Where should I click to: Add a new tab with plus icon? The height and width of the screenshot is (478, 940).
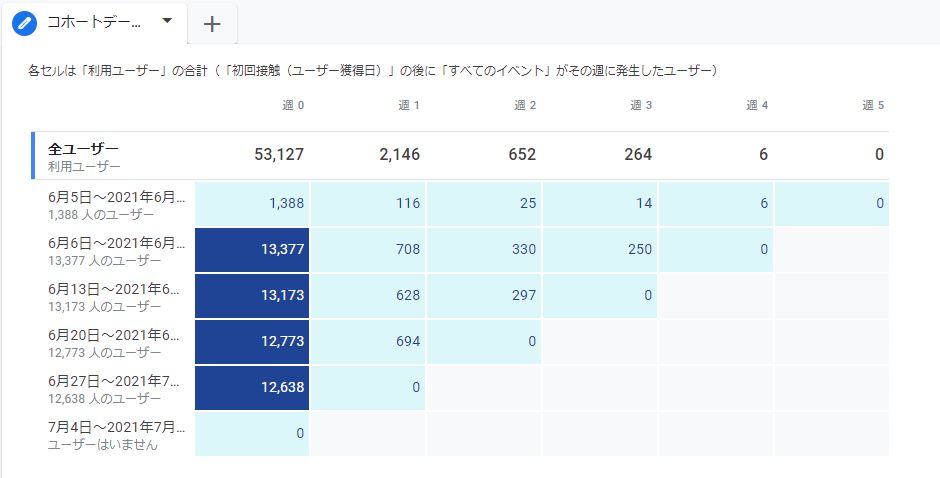(212, 24)
